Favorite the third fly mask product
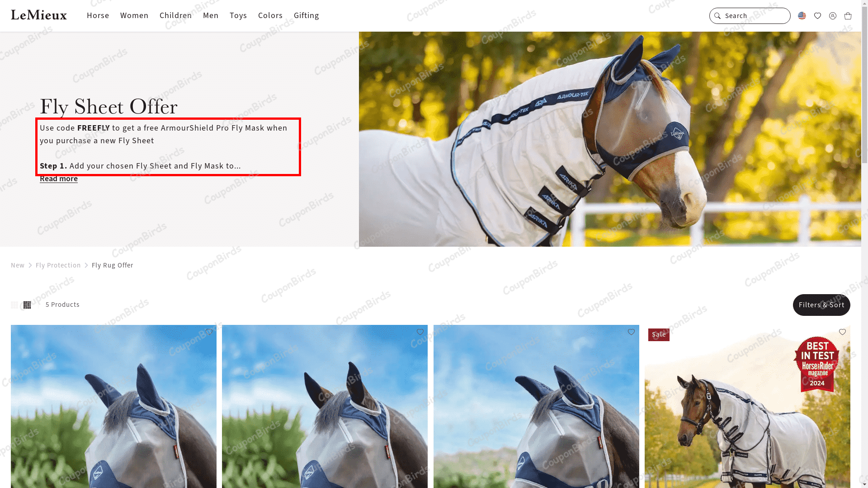868x488 pixels. pos(631,332)
